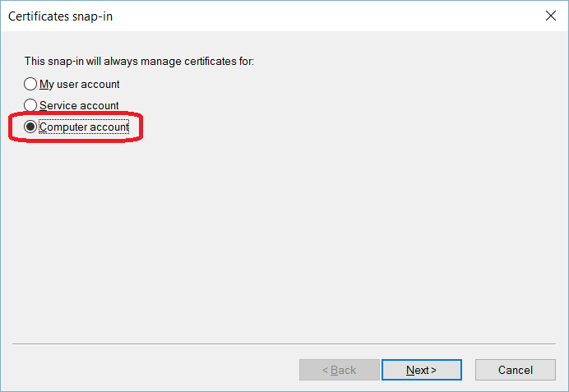The width and height of the screenshot is (569, 392).
Task: Click the underlined "N" on the Next button
Action: [410, 370]
